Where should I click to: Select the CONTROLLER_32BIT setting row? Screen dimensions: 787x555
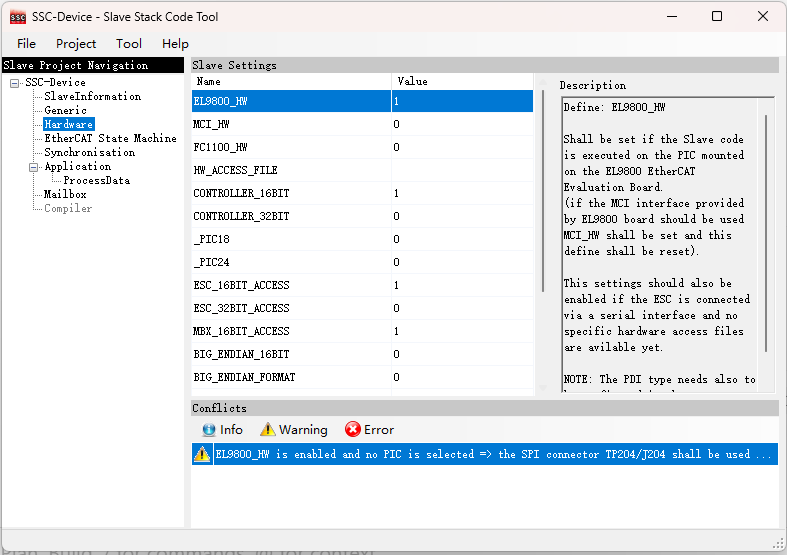(x=362, y=216)
